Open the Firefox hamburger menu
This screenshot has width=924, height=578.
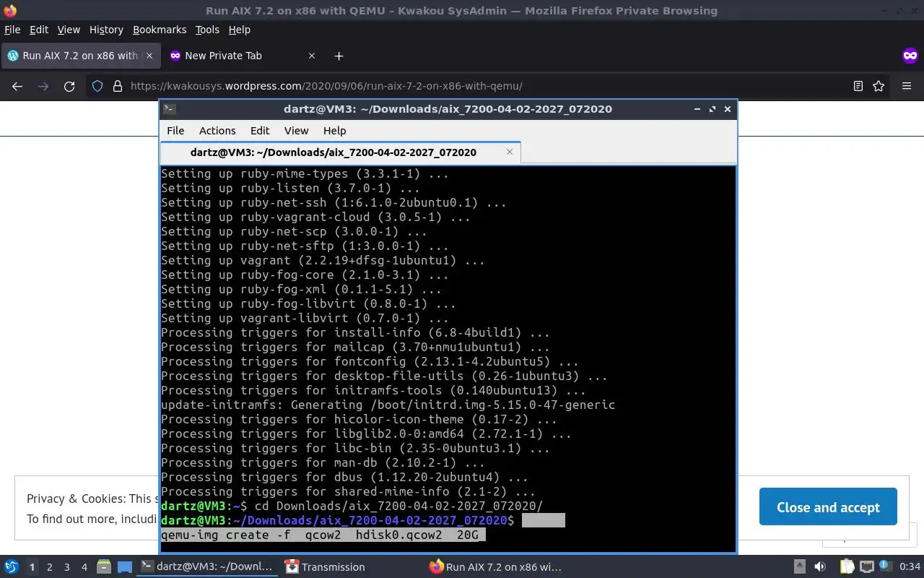[x=907, y=86]
